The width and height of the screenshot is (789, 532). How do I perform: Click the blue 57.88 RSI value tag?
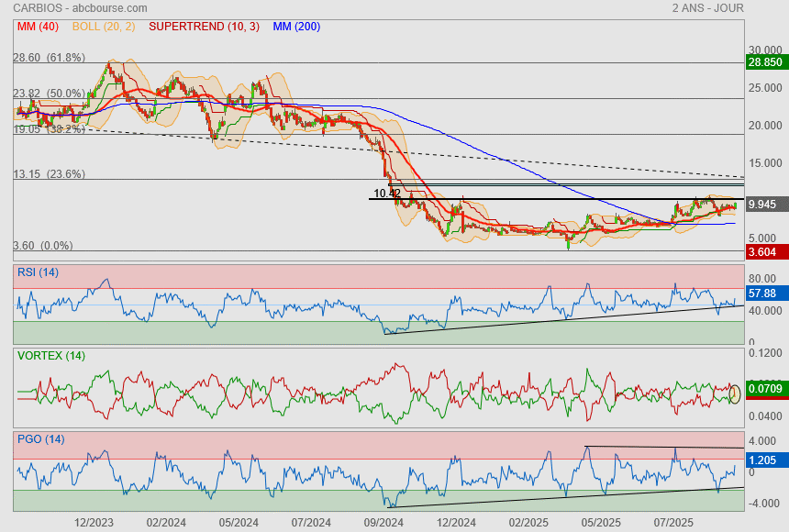762,294
